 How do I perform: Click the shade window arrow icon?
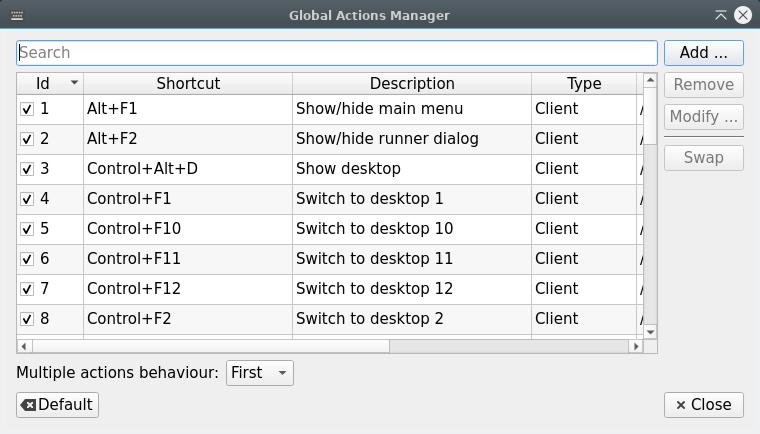pos(721,15)
